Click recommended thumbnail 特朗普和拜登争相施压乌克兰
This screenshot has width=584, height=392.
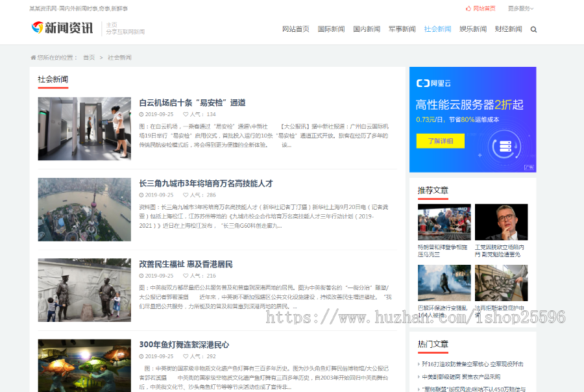(x=444, y=222)
